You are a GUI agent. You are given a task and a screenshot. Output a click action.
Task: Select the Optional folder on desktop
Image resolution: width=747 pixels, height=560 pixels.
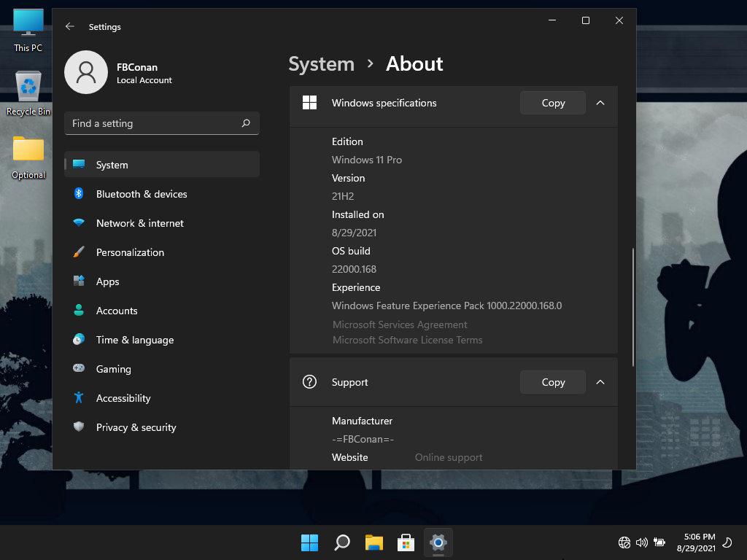pyautogui.click(x=28, y=157)
